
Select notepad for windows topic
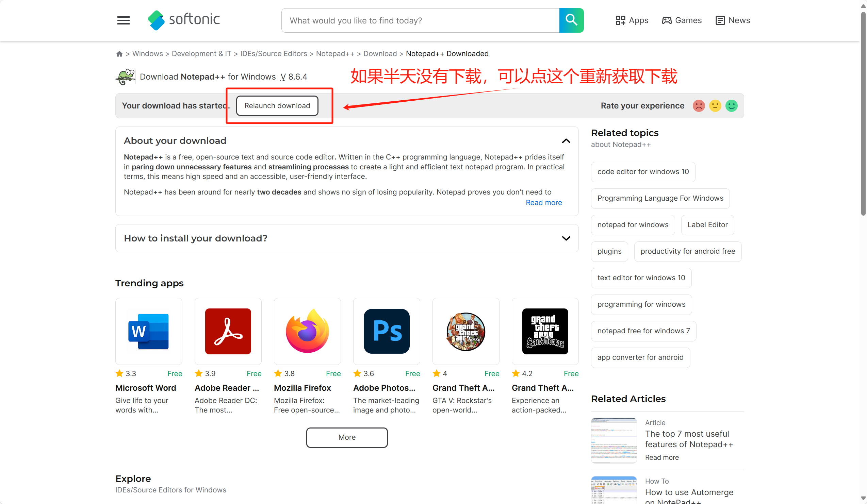pos(633,225)
